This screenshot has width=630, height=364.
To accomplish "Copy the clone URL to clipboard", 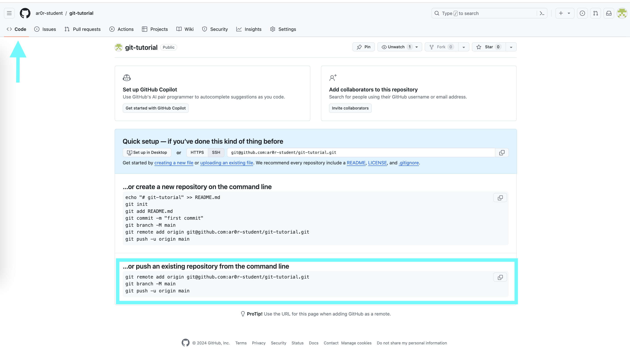I will [x=502, y=152].
